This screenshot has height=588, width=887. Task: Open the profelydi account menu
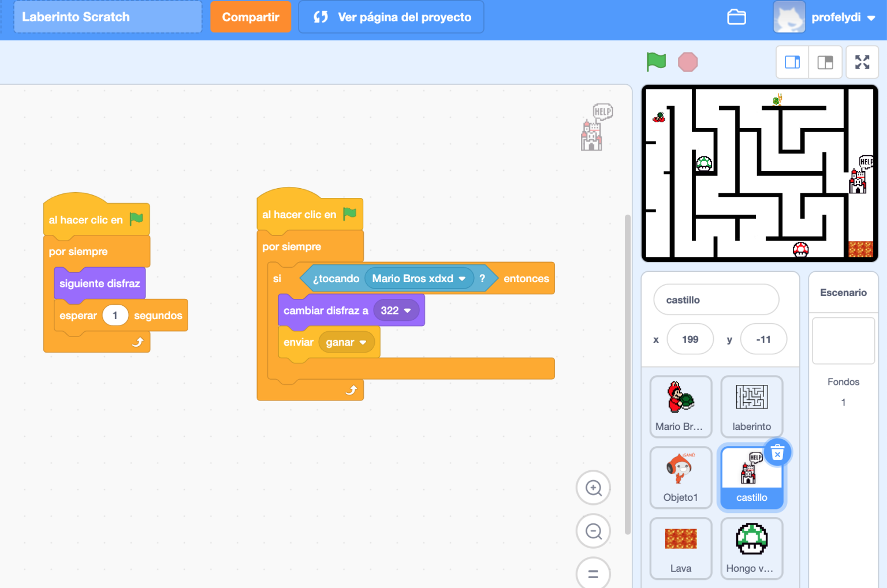point(836,17)
